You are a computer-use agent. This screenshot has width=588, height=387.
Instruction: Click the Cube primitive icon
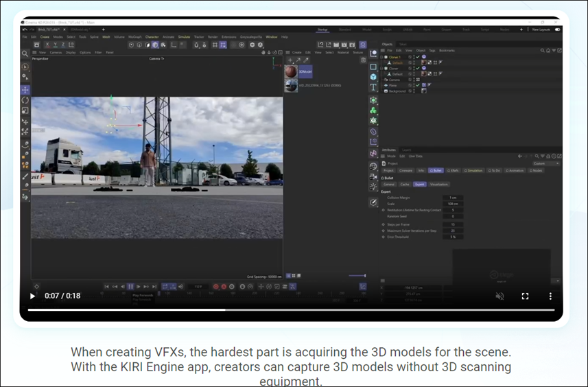[x=373, y=77]
